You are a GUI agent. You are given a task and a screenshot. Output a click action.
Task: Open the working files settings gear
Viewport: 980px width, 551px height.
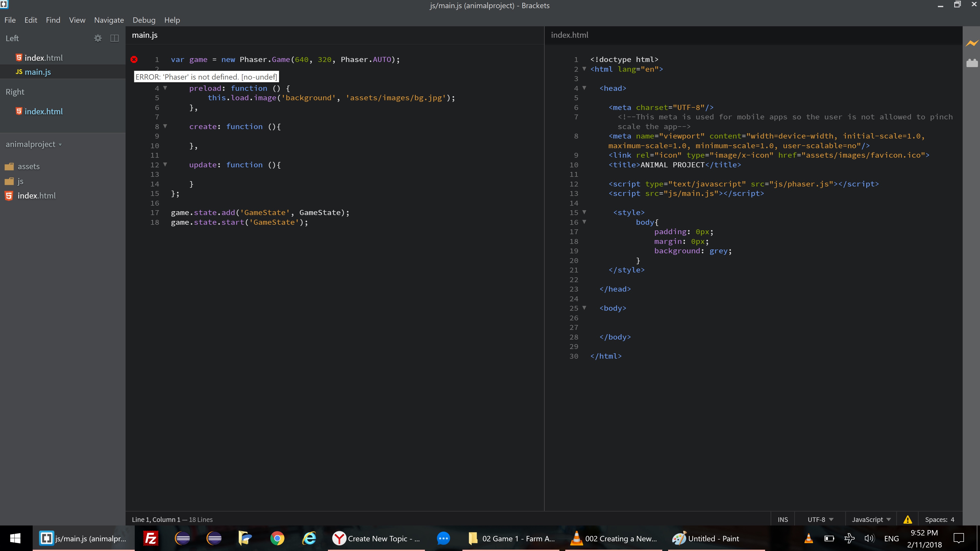coord(98,38)
